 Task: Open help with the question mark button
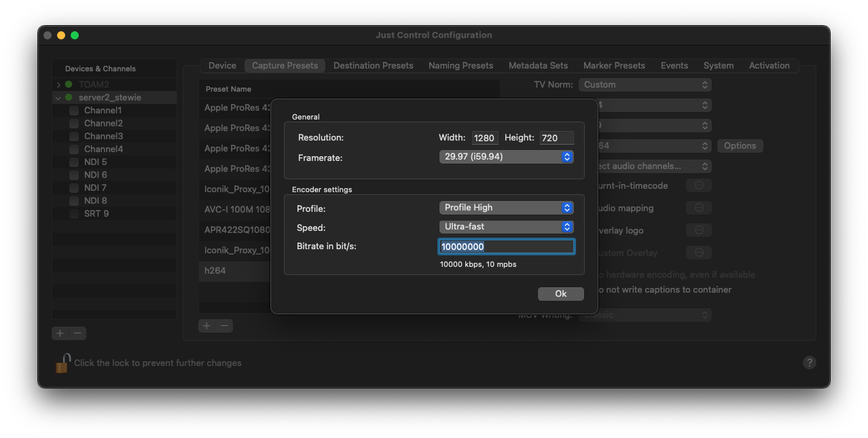[x=809, y=363]
